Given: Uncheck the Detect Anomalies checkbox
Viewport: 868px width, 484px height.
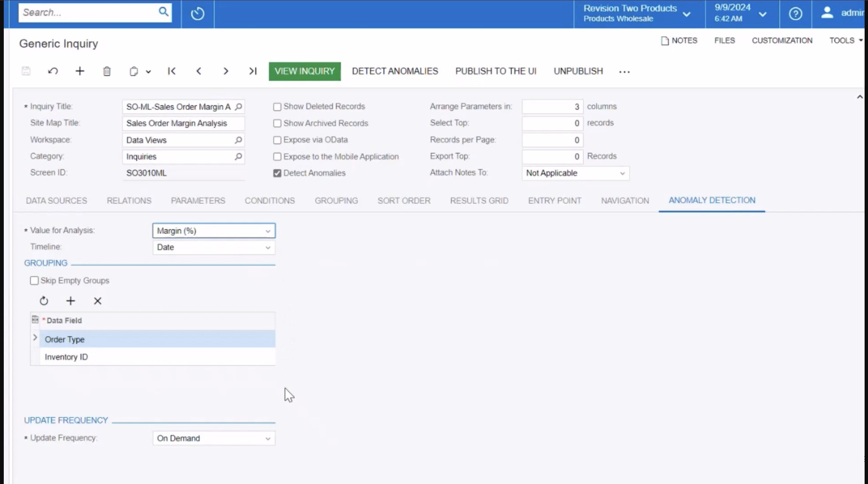Looking at the screenshot, I should pos(277,173).
